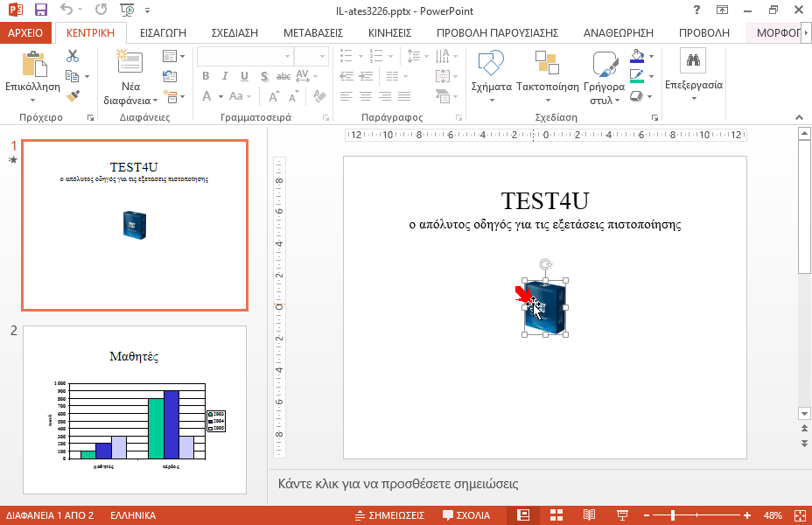This screenshot has height=525, width=812.
Task: Click the Cut scissors icon
Action: click(x=73, y=55)
